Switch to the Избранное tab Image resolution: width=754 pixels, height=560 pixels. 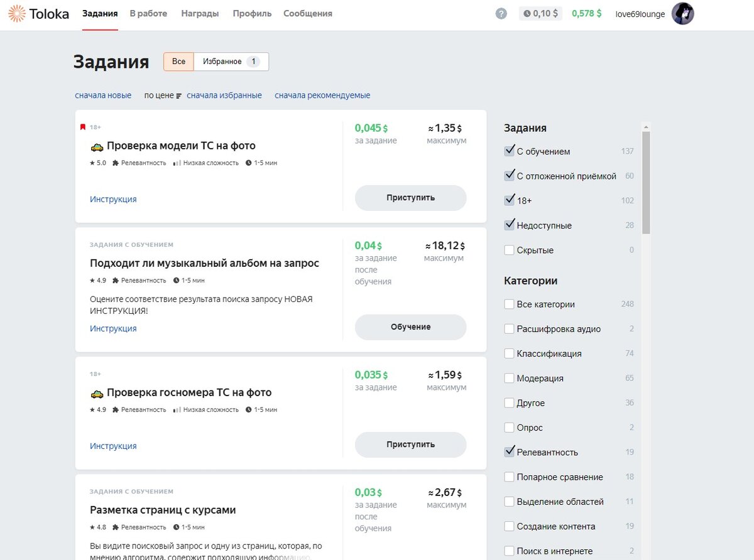pos(224,61)
